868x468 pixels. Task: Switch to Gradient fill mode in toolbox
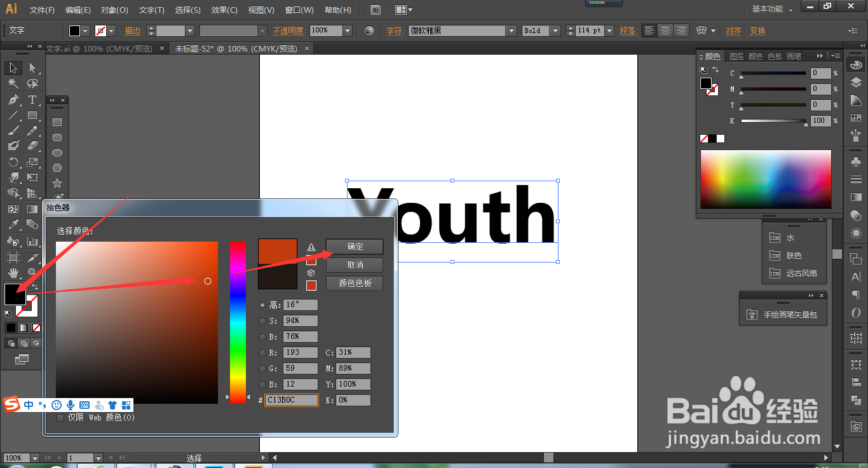24,327
